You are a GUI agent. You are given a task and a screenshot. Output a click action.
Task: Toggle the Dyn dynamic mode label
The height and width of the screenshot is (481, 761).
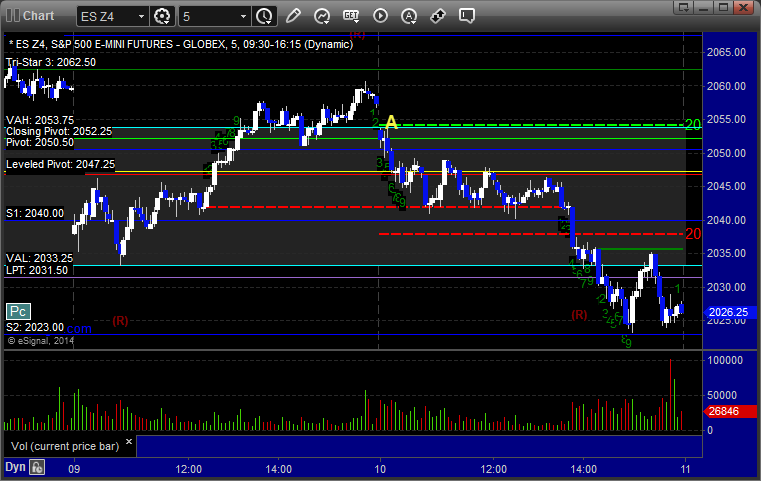pos(15,467)
